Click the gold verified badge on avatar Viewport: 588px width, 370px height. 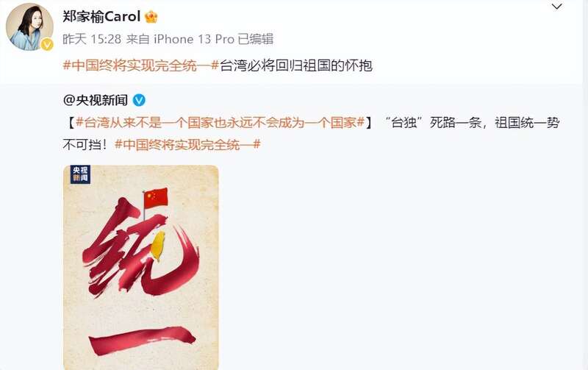tap(47, 45)
